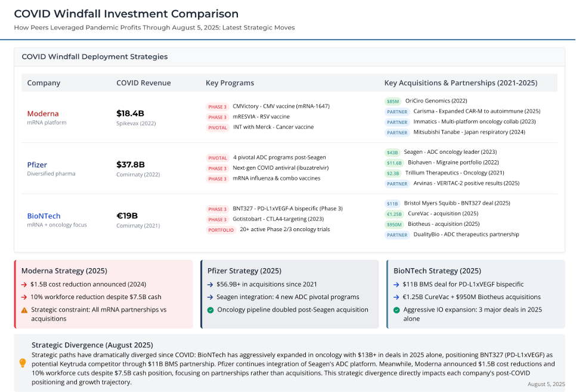Click PIVOTAL badge for 4 pivotal ADC programs
This screenshot has width=576, height=392.
pos(218,158)
